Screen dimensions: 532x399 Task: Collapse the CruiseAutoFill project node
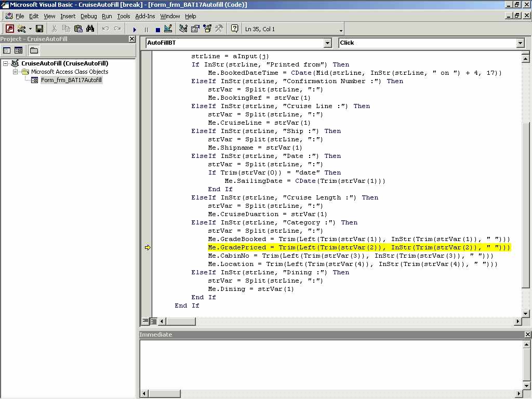(5, 63)
